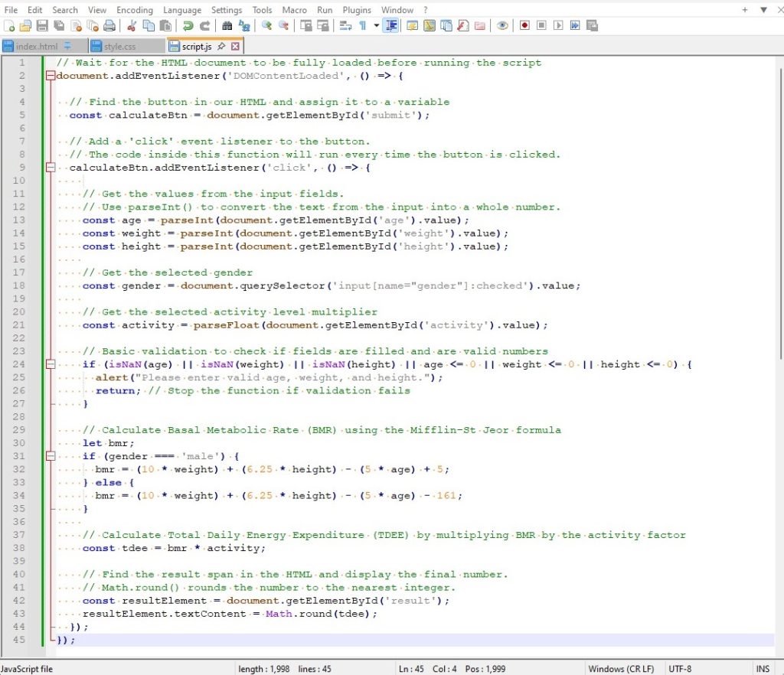Click line number 1 in the margin
The width and height of the screenshot is (784, 675).
click(x=21, y=63)
